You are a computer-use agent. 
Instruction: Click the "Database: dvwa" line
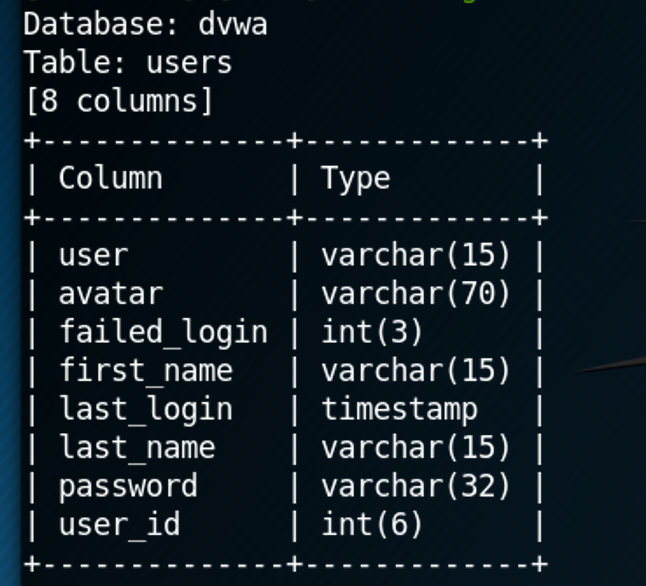coord(146,24)
